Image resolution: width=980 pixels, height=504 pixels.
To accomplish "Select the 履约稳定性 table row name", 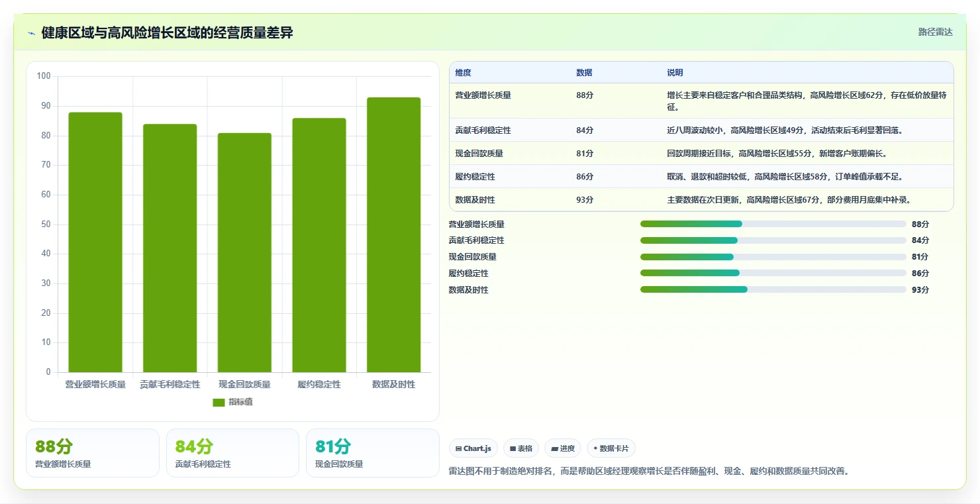I will point(475,177).
